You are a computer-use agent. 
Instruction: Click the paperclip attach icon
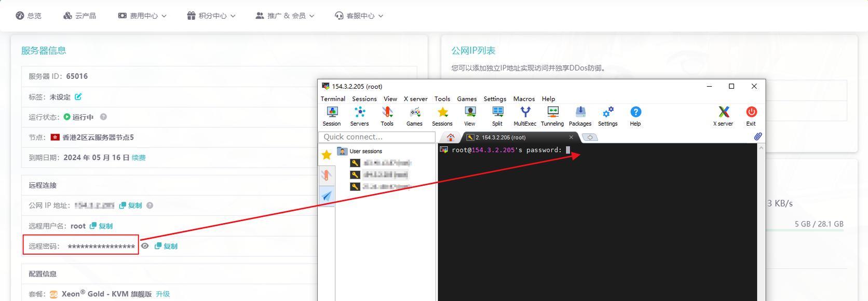coord(758,136)
